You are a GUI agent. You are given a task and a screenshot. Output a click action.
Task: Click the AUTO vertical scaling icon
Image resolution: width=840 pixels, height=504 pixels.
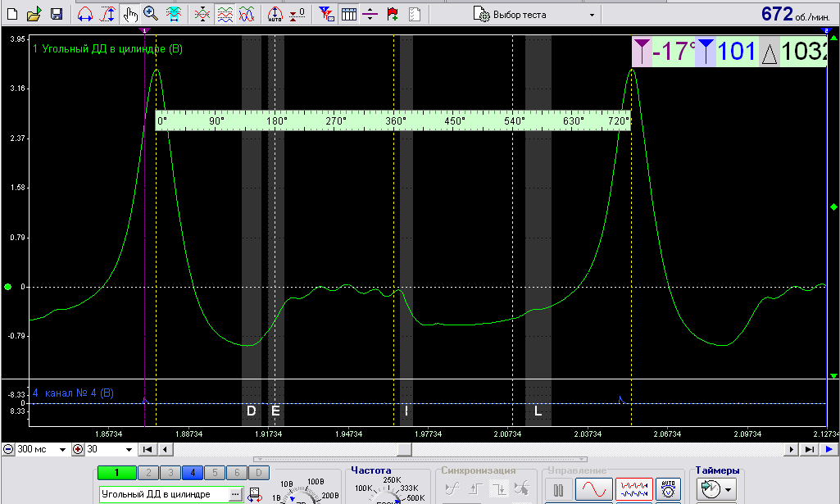[275, 14]
